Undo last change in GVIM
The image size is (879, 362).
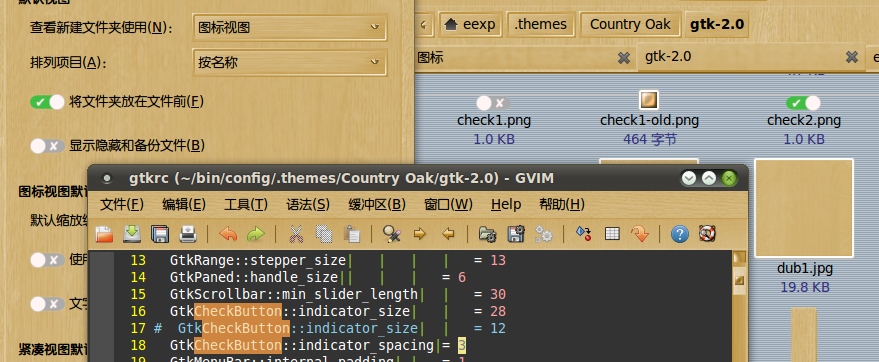[x=228, y=234]
